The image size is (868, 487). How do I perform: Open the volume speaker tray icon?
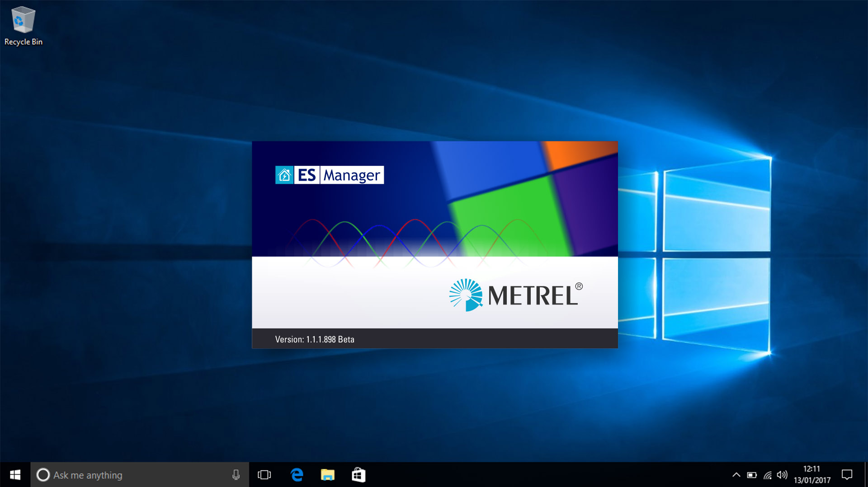click(x=782, y=475)
